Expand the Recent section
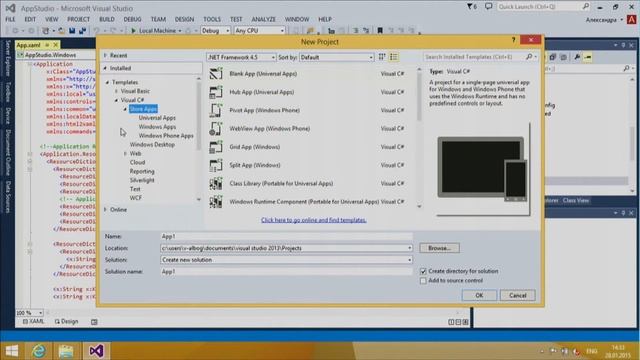The width and height of the screenshot is (640, 360). click(x=105, y=55)
